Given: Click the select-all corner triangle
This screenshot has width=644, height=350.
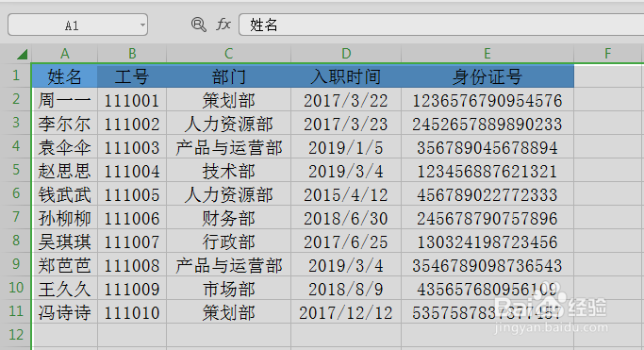Looking at the screenshot, I should (22, 54).
